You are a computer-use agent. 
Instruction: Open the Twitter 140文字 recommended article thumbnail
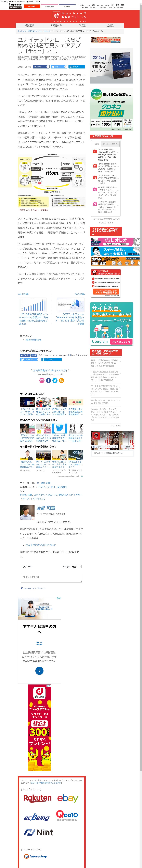point(60,428)
